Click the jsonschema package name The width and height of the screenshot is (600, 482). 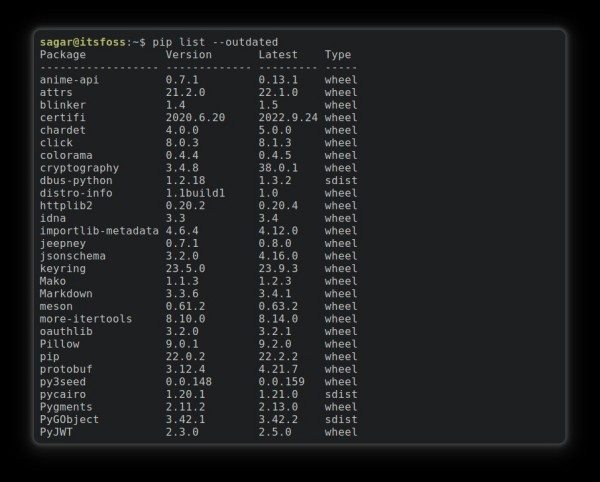click(72, 256)
